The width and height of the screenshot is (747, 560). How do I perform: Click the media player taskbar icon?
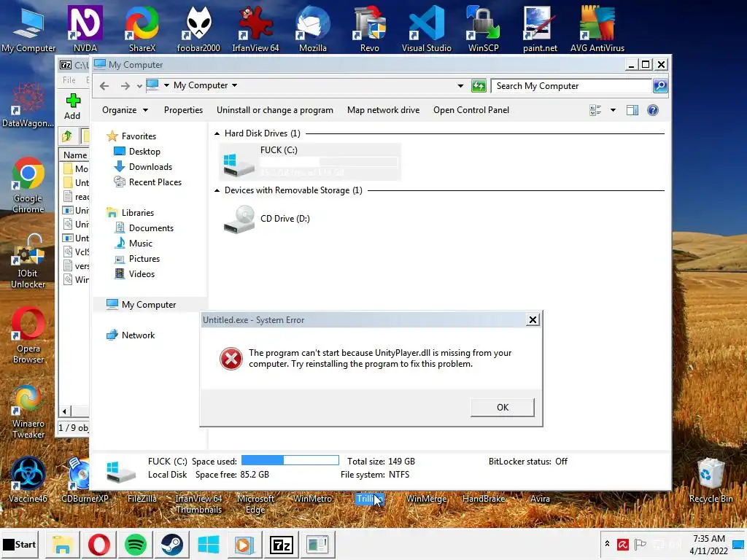tap(244, 544)
